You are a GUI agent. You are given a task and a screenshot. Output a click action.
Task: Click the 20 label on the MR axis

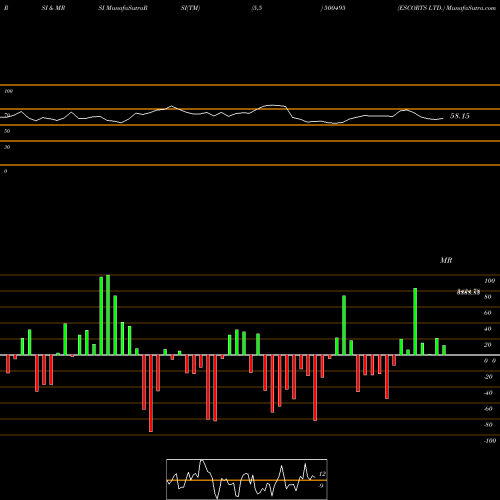pyautogui.click(x=488, y=345)
